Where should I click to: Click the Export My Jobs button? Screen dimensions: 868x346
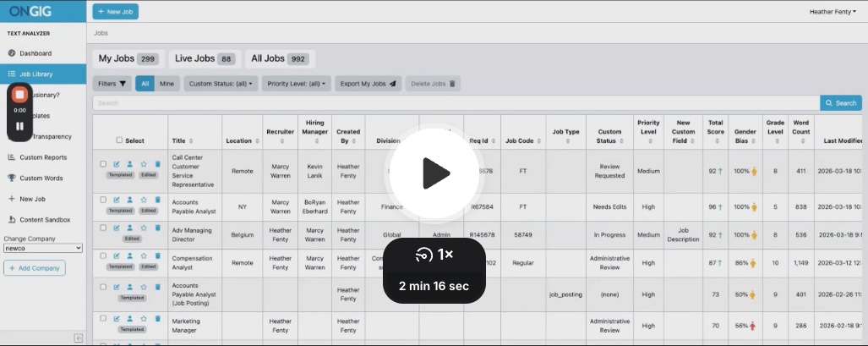(368, 84)
